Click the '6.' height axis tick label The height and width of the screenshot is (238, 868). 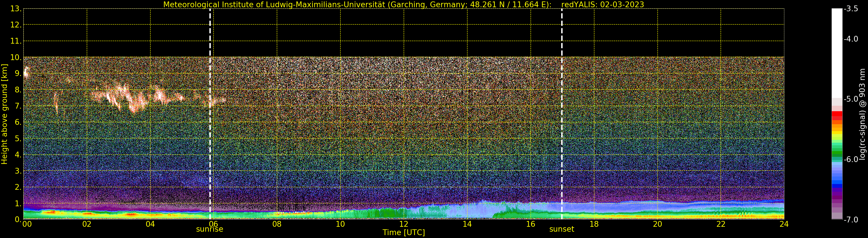(18, 122)
